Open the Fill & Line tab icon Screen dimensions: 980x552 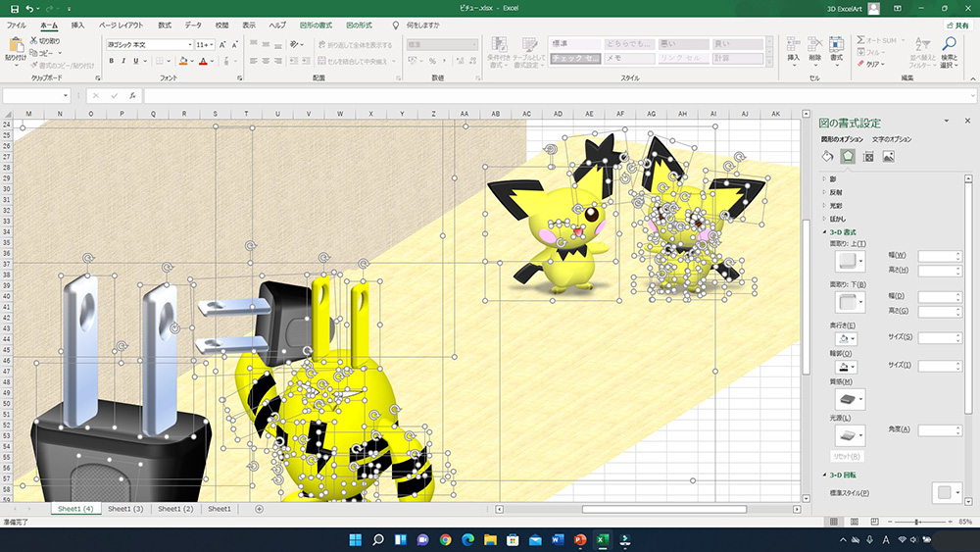[x=827, y=156]
